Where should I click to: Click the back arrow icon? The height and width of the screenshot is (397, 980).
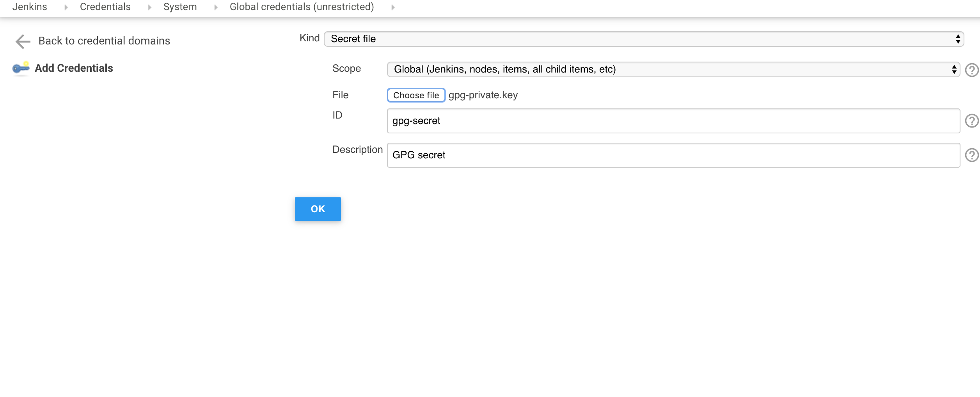click(23, 41)
